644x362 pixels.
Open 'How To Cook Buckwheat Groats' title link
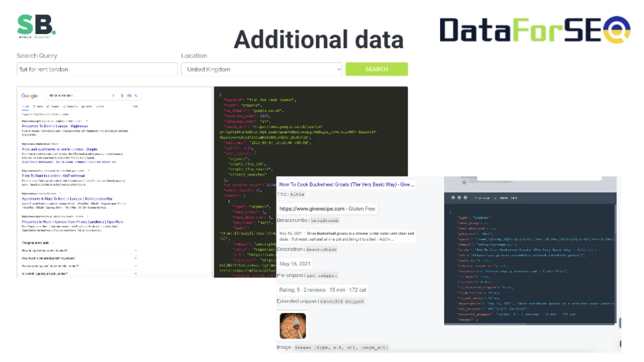[347, 185]
